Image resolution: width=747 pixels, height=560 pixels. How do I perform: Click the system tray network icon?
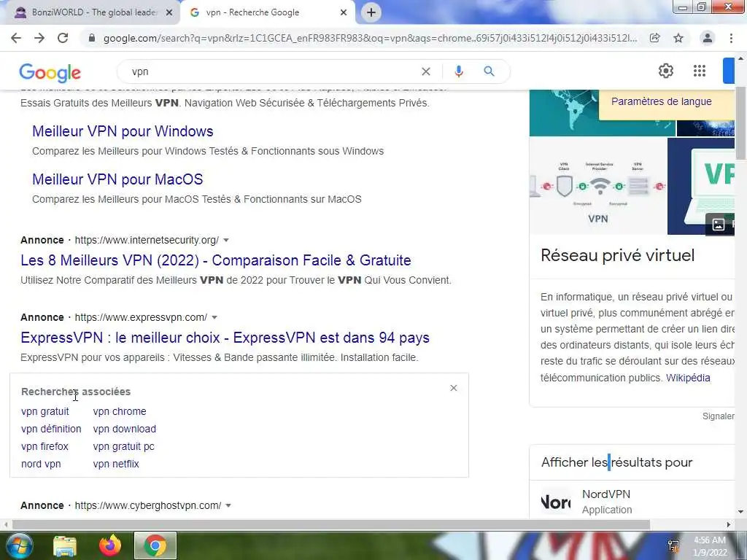coord(673,546)
